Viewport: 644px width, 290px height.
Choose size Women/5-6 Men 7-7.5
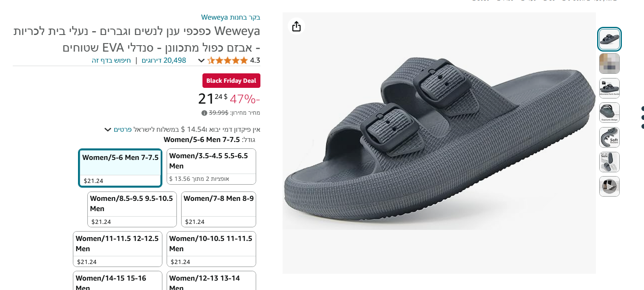120,168
